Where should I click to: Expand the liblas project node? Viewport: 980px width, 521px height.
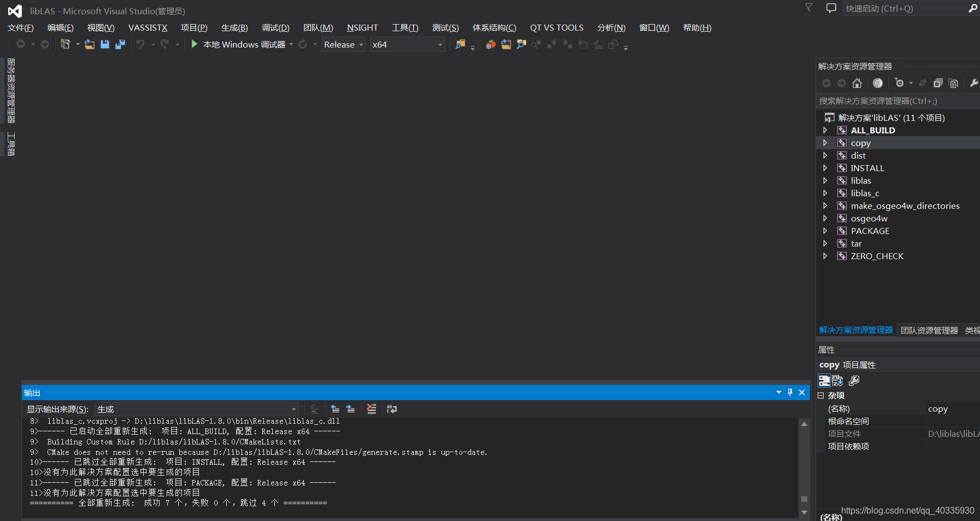(825, 180)
